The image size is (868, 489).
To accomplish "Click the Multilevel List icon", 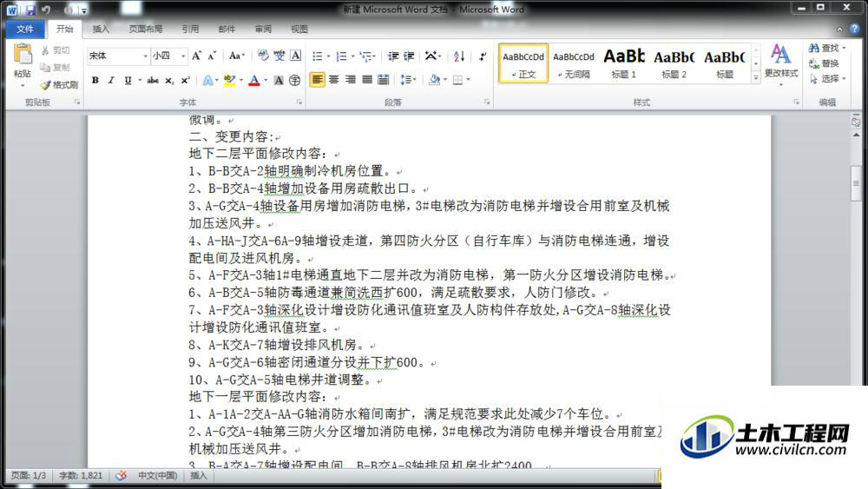I will 365,56.
